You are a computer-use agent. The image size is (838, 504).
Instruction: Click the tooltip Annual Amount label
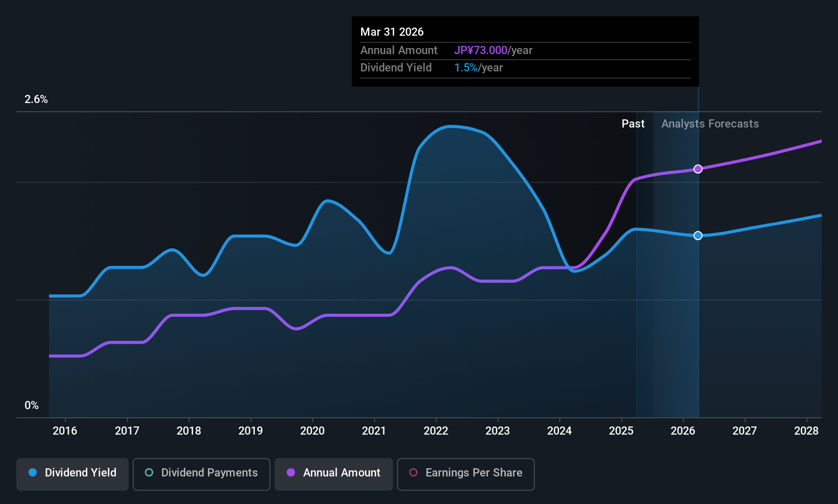[399, 51]
